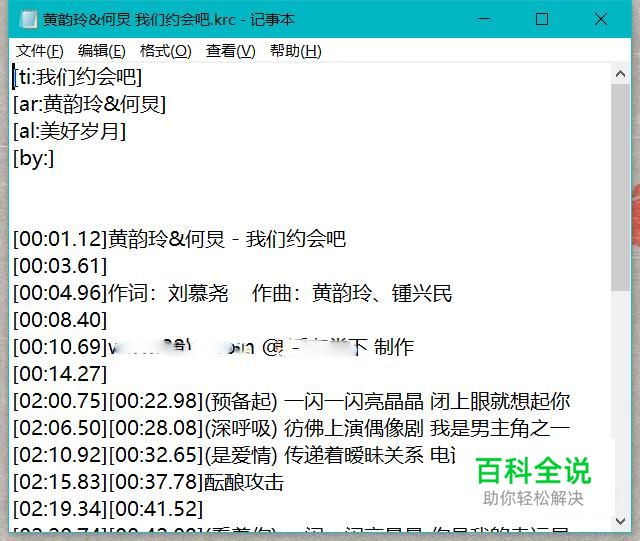Image resolution: width=640 pixels, height=541 pixels.
Task: Open the 格式(O) menu
Action: click(x=165, y=51)
